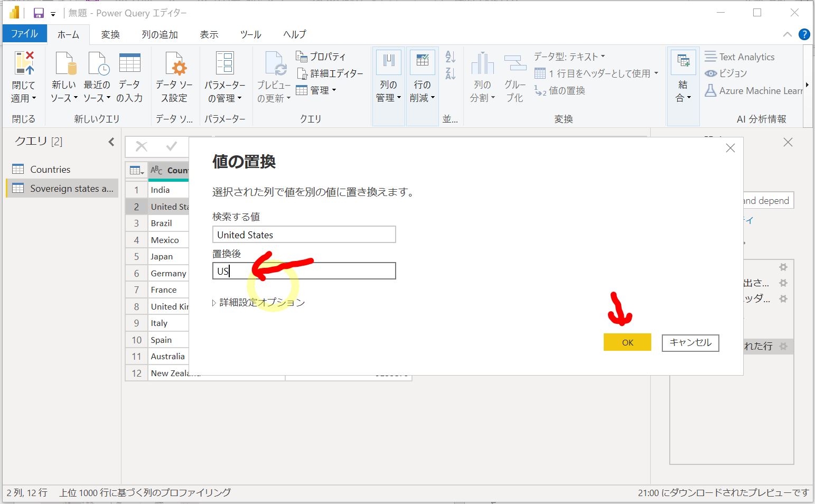
Task: Open the help question mark icon
Action: coord(804,34)
